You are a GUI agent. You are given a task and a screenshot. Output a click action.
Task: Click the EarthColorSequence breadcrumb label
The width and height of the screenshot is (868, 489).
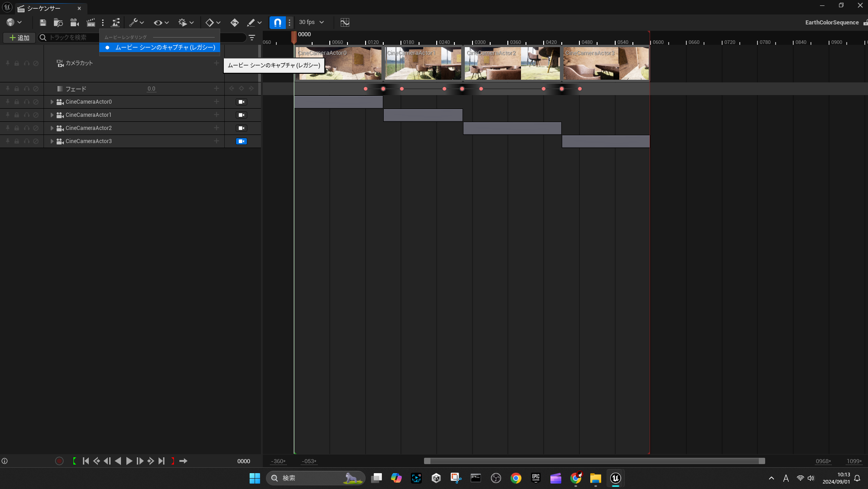coord(832,23)
